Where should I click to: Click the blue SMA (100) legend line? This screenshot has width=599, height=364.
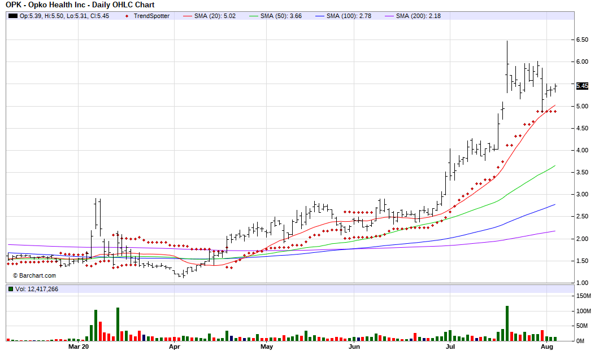[x=320, y=16]
